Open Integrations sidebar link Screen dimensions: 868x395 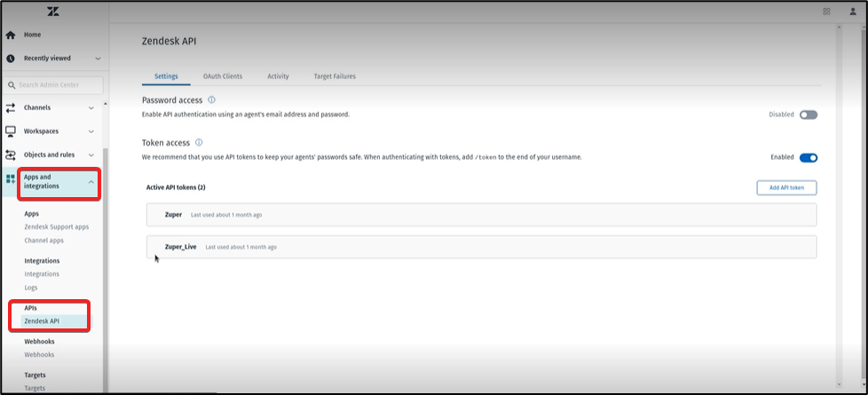[42, 273]
